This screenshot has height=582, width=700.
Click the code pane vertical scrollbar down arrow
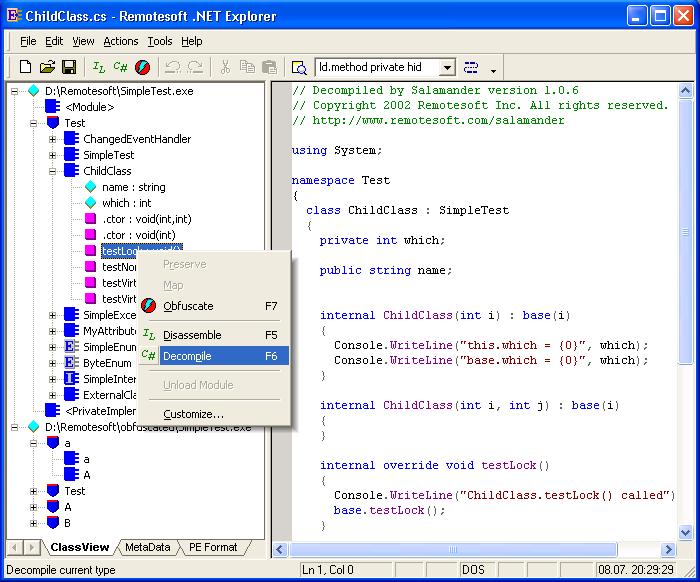[686, 531]
